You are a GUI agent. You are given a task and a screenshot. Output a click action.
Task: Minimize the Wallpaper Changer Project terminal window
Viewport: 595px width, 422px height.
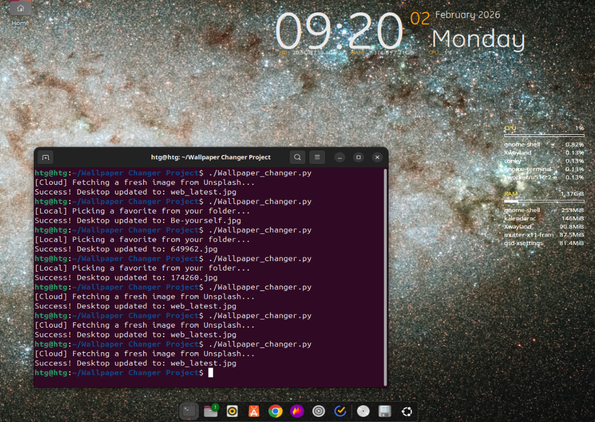click(x=340, y=157)
